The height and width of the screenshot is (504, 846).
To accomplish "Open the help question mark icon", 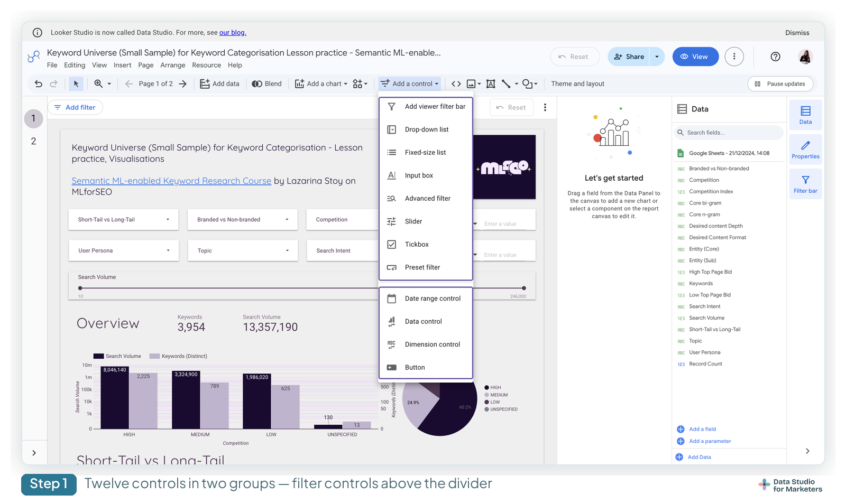I will click(x=775, y=57).
